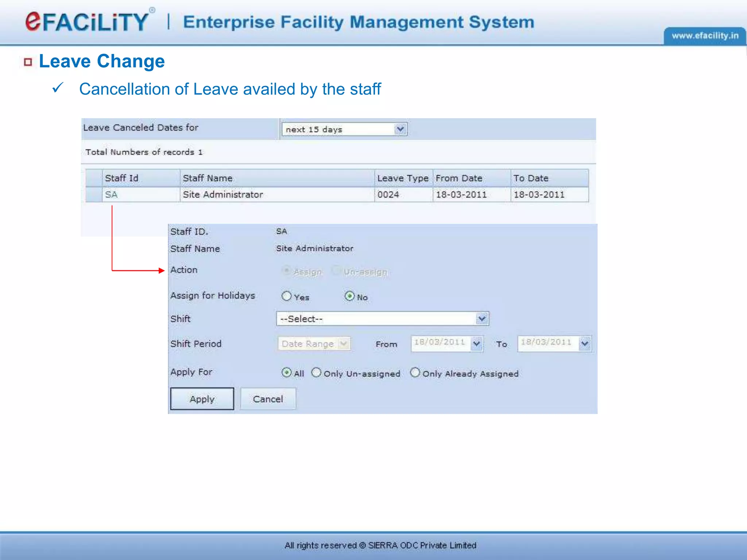Select Only Already Assigned option
The height and width of the screenshot is (560, 747).
click(415, 373)
